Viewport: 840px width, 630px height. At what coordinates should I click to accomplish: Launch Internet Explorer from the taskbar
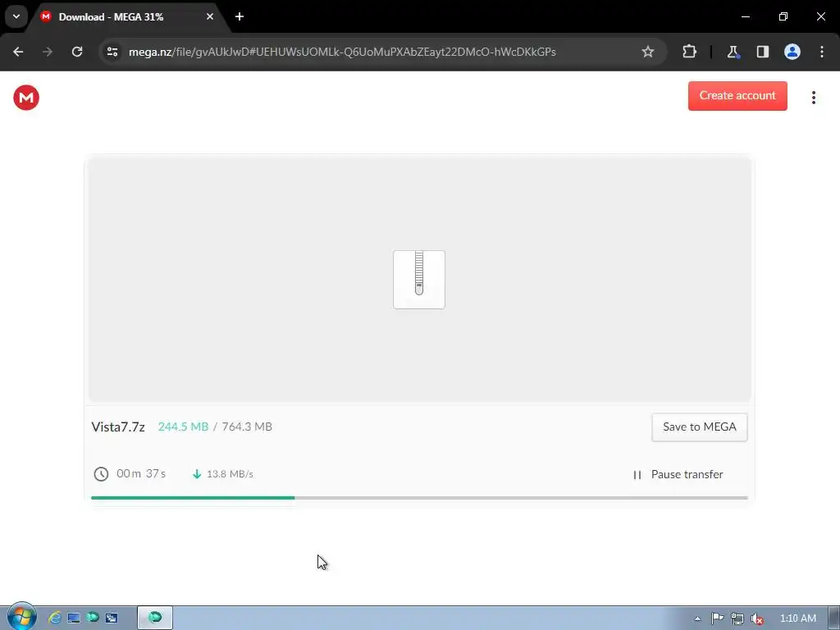pos(55,618)
